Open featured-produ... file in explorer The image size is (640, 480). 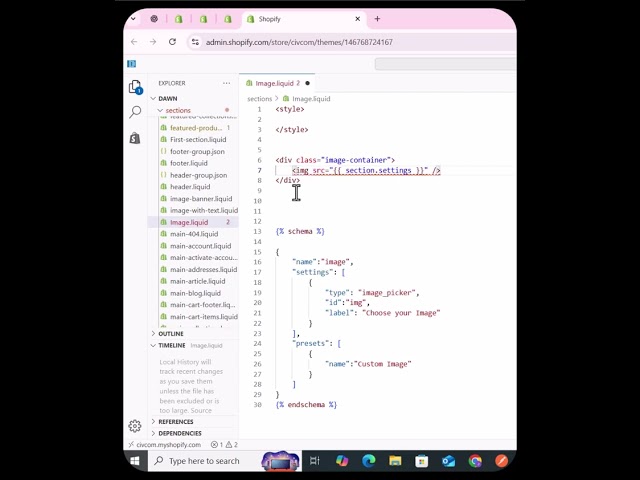click(196, 128)
